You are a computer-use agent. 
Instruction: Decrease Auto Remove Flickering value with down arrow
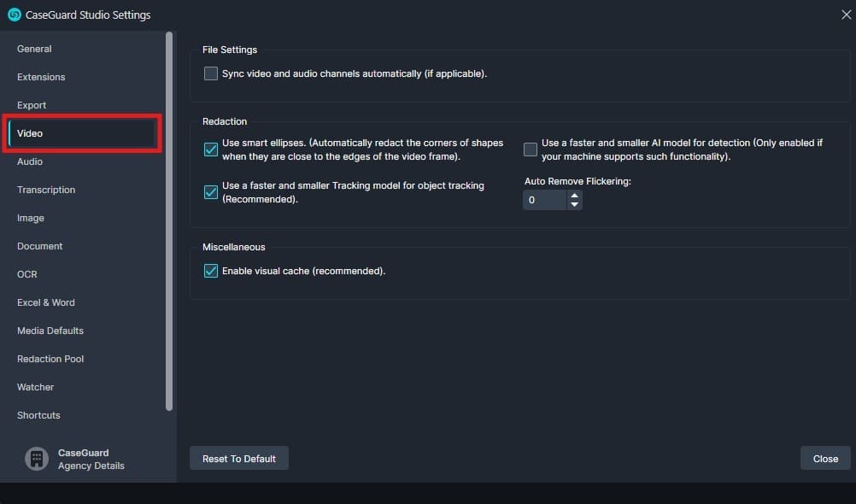[x=575, y=205]
